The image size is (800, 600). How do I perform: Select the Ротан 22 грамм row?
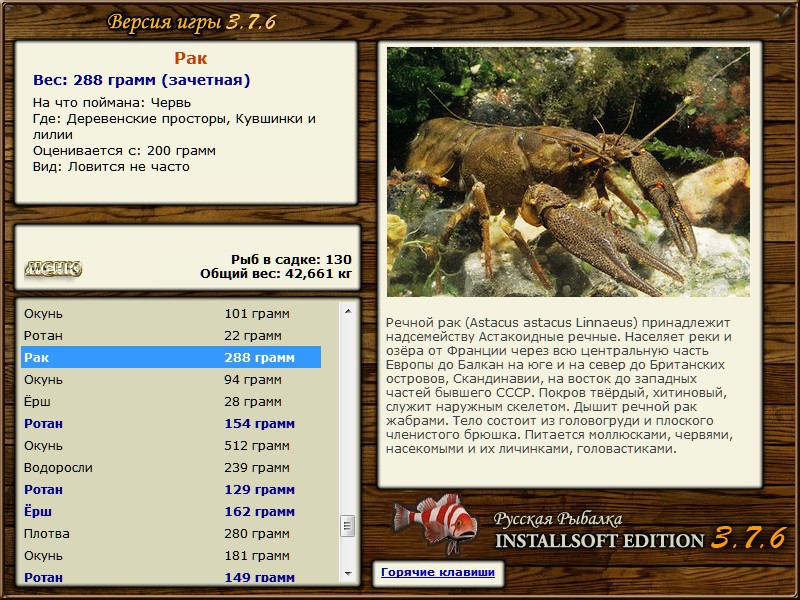pyautogui.click(x=171, y=335)
